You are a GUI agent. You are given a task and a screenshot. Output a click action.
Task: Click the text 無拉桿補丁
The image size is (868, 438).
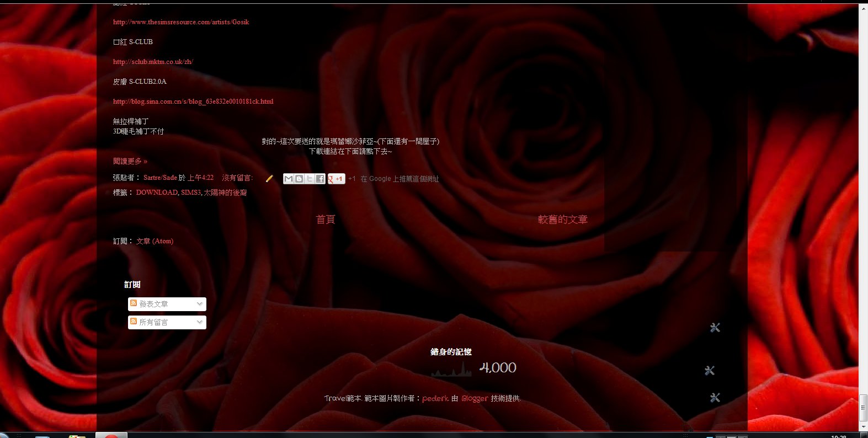pos(131,121)
